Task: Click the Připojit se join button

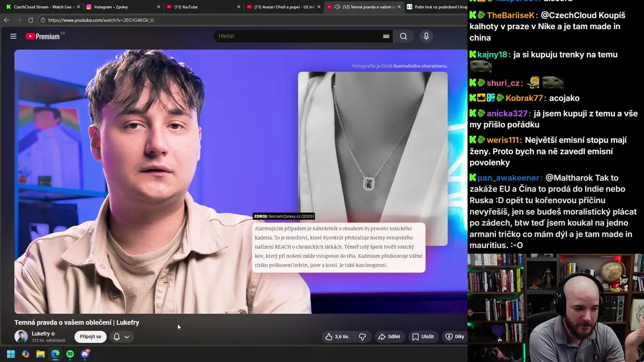Action: (x=91, y=337)
